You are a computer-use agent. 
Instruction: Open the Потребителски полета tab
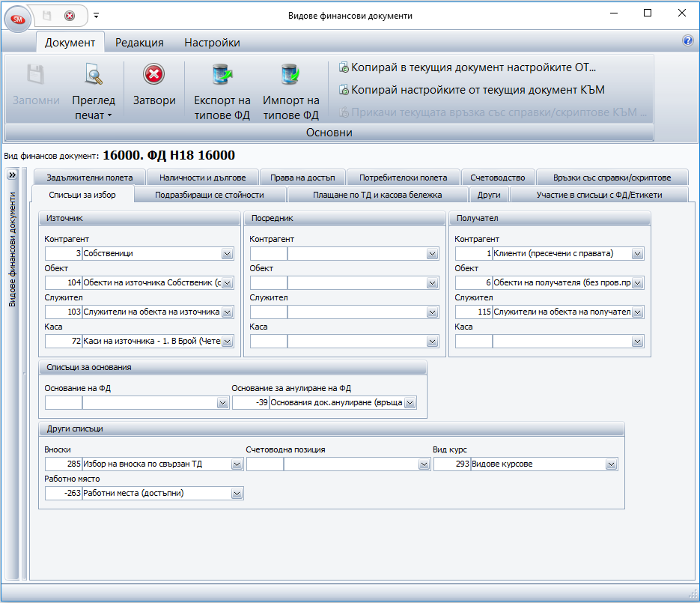coord(403,178)
